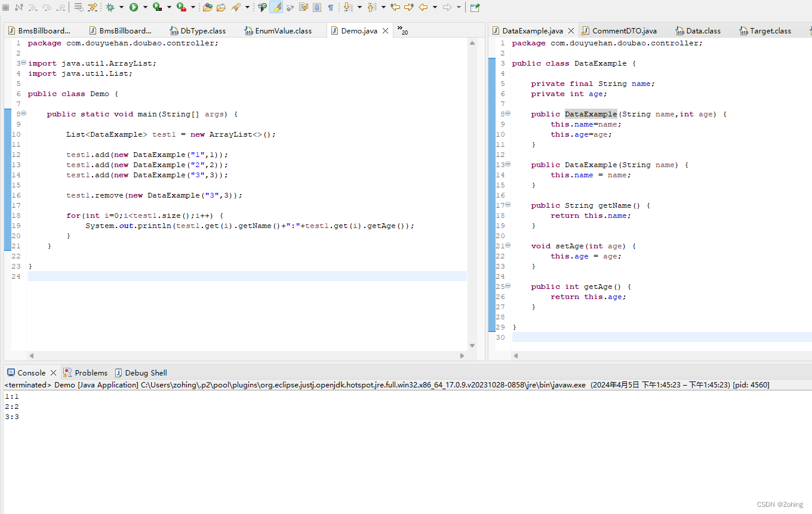Toggle Word Wrap icon in toolbar
This screenshot has height=514, width=812.
[x=303, y=7]
